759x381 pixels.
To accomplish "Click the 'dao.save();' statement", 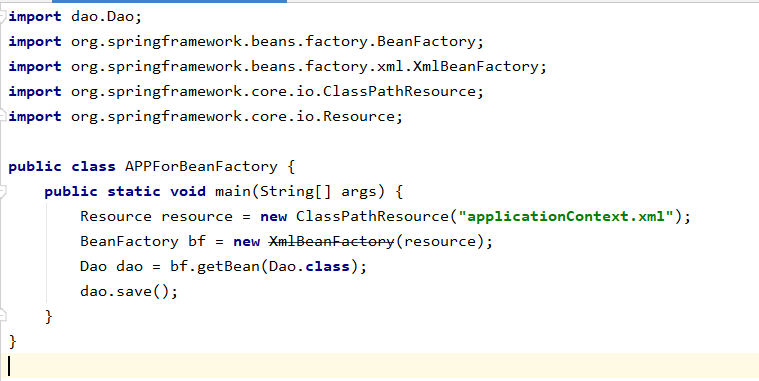I will [129, 291].
